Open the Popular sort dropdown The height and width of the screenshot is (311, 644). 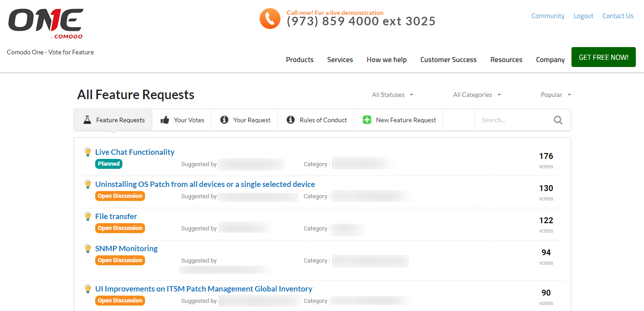tap(556, 95)
